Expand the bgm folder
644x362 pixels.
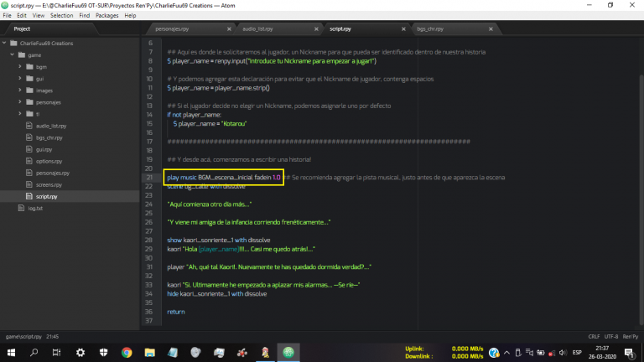click(x=19, y=67)
